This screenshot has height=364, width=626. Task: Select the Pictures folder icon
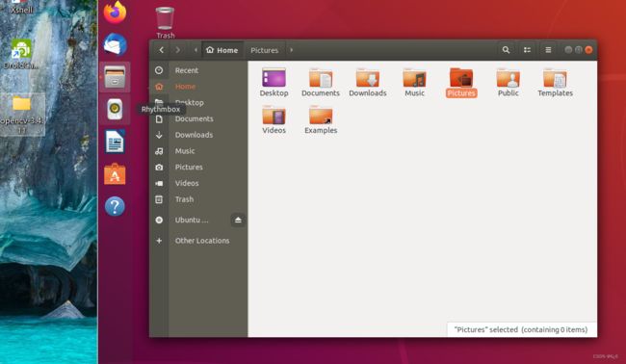461,78
